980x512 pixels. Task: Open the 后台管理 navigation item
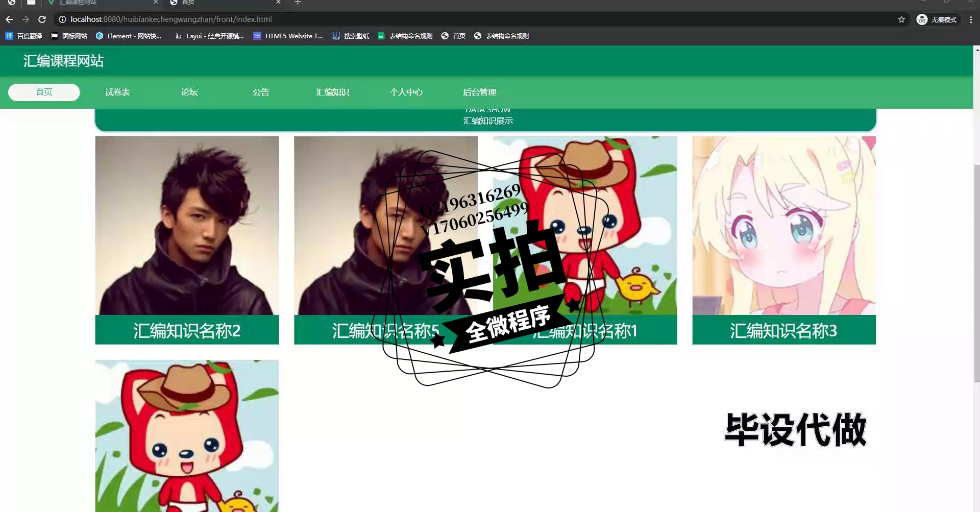click(479, 92)
